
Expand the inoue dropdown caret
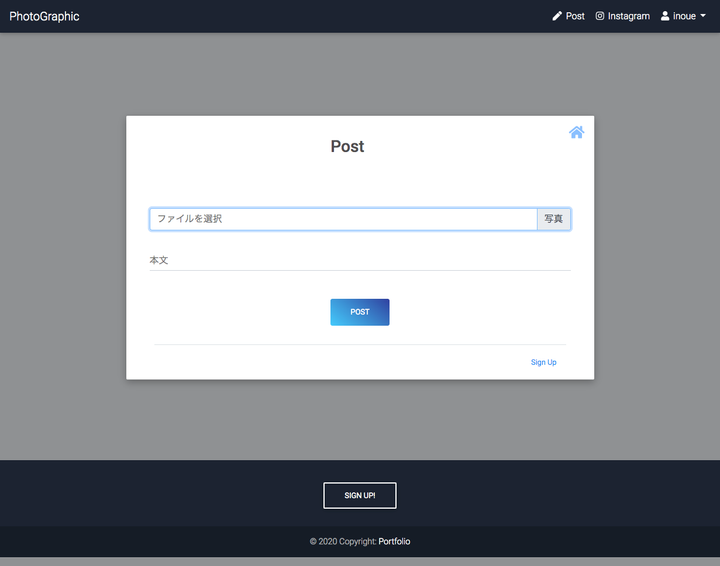tap(703, 16)
